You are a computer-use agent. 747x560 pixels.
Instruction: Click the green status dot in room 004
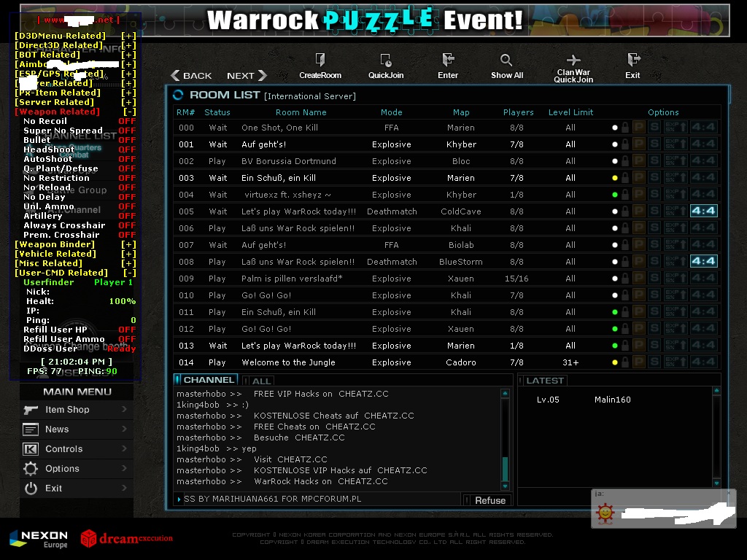tap(614, 195)
